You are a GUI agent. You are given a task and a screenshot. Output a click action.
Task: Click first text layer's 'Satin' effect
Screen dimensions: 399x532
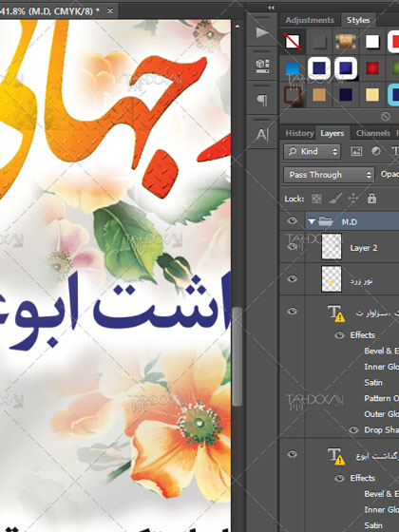[373, 383]
